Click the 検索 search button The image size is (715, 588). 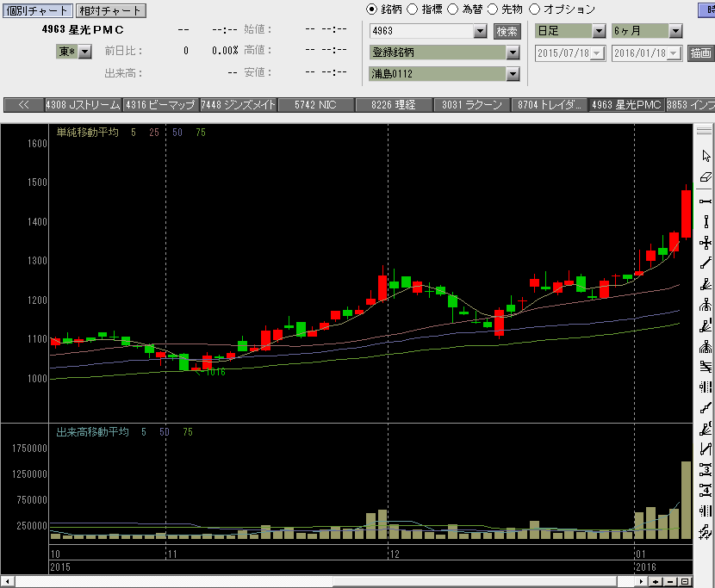507,31
